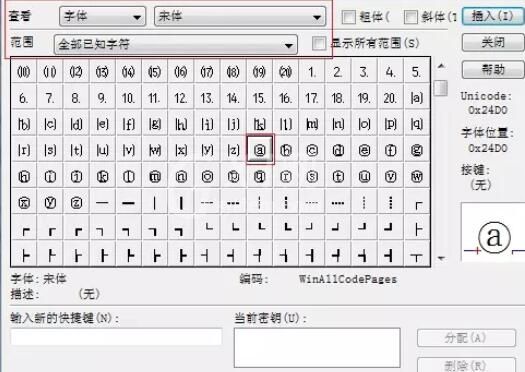Screen dimensions: 525x372
Task: Click the 关闭 close button
Action: (x=493, y=42)
